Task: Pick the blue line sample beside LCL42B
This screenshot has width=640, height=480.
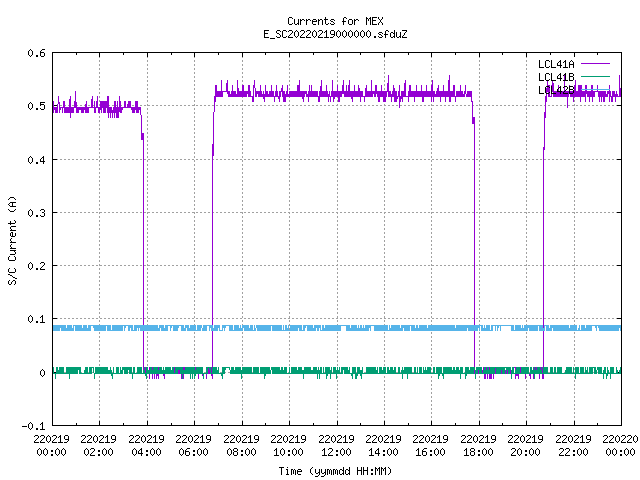Action: pos(595,89)
